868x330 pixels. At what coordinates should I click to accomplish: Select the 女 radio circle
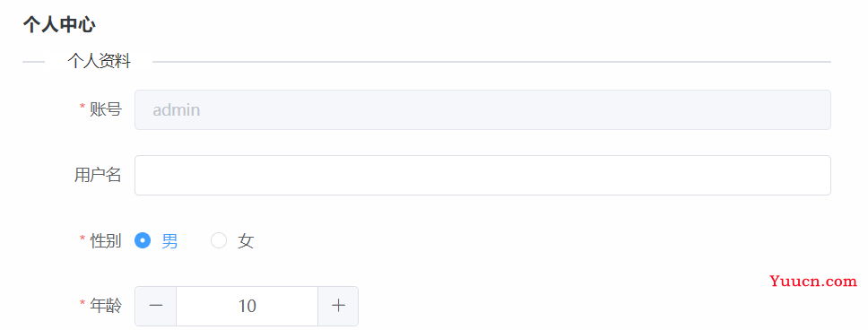coord(219,241)
